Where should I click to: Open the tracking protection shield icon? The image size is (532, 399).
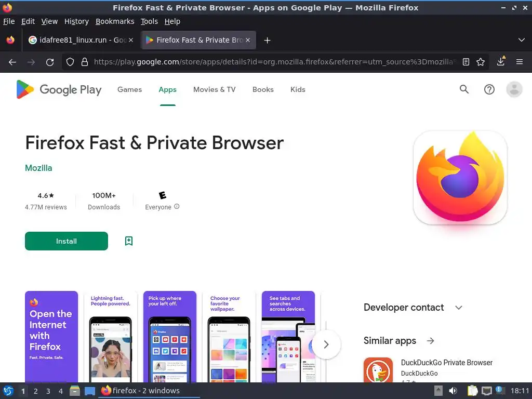(x=70, y=62)
